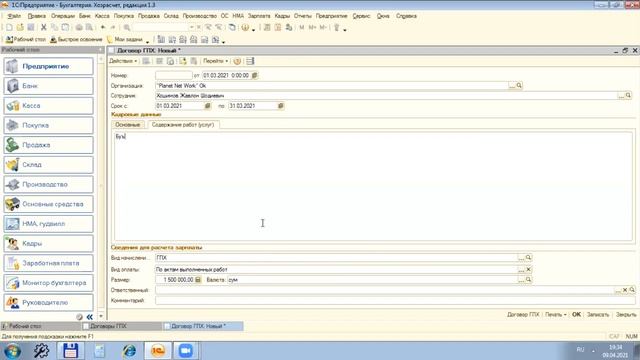Click the Find magnifier toolbar icon
This screenshot has height=360, width=640.
tap(127, 27)
